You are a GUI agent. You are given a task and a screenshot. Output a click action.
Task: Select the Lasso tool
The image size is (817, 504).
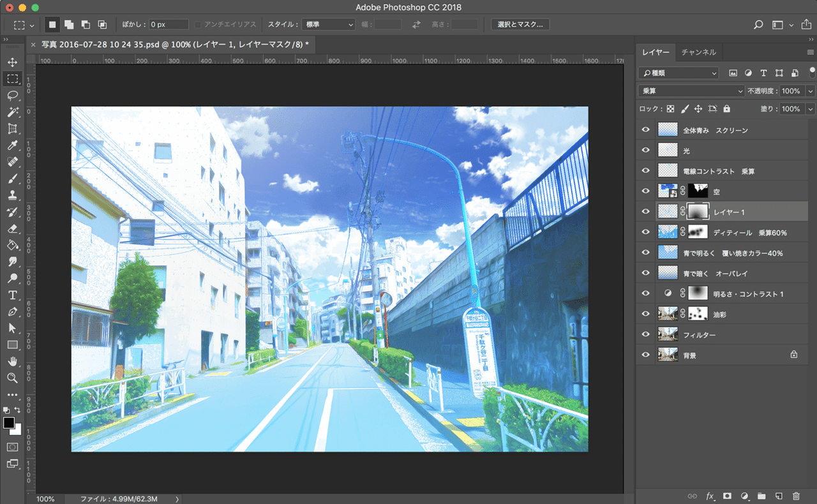click(x=12, y=96)
